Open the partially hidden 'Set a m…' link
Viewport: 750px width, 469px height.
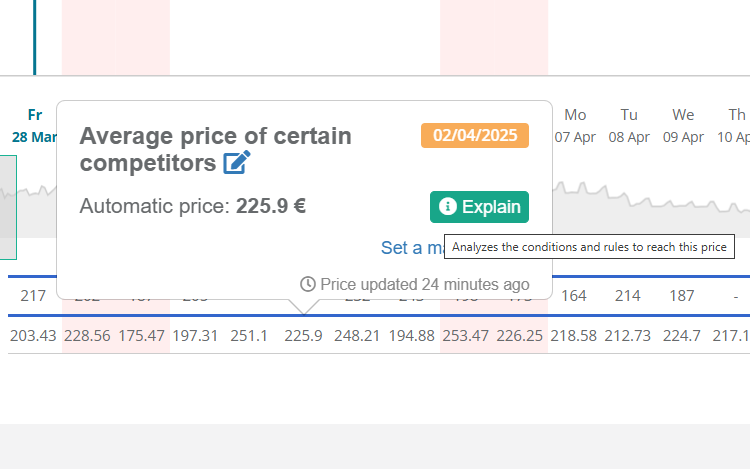click(x=411, y=248)
